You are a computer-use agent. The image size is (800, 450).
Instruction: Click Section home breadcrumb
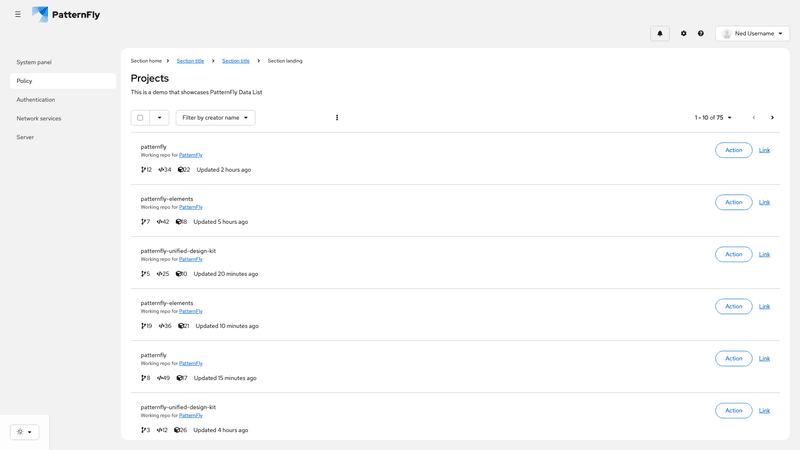[146, 61]
